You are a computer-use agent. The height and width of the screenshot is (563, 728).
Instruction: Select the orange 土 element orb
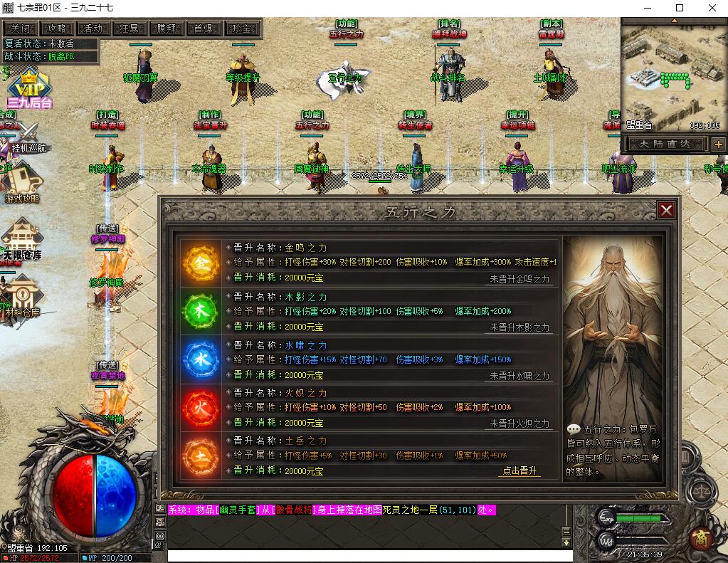click(x=201, y=456)
